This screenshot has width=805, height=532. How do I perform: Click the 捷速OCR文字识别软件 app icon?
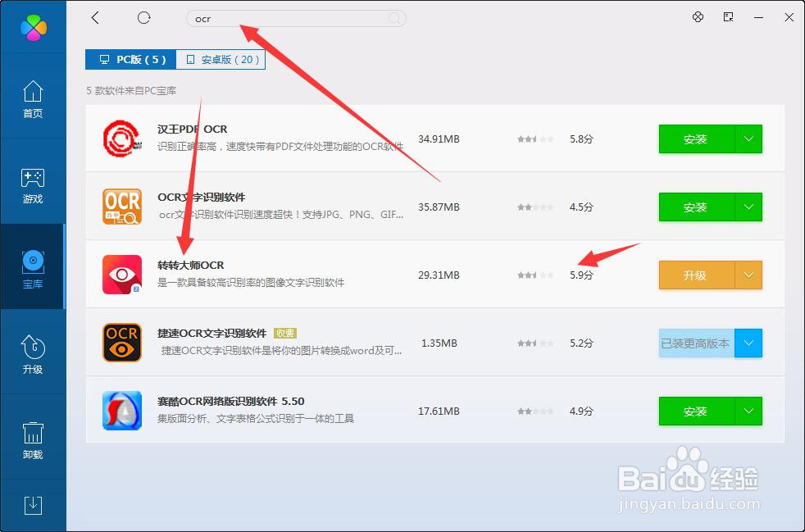point(122,343)
